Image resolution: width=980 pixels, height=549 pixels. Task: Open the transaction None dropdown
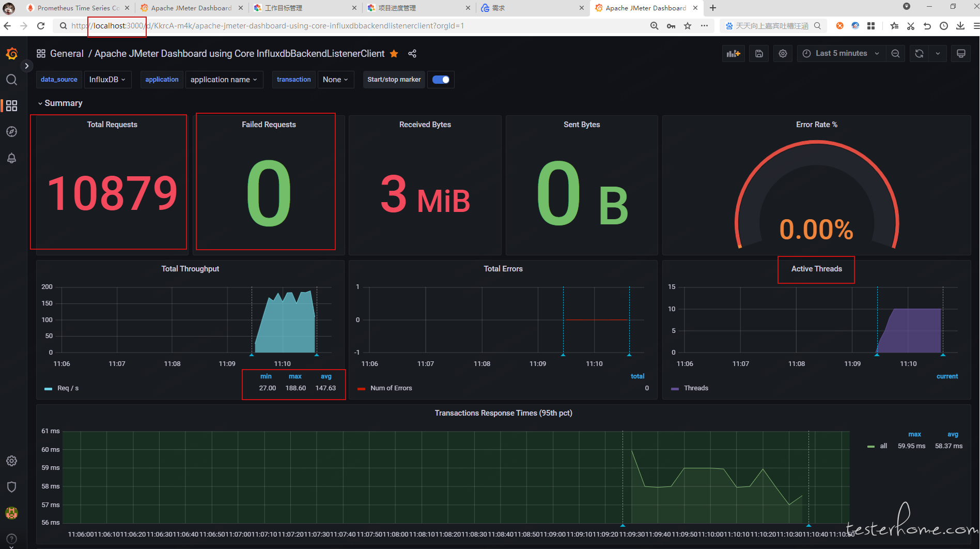[x=335, y=80]
